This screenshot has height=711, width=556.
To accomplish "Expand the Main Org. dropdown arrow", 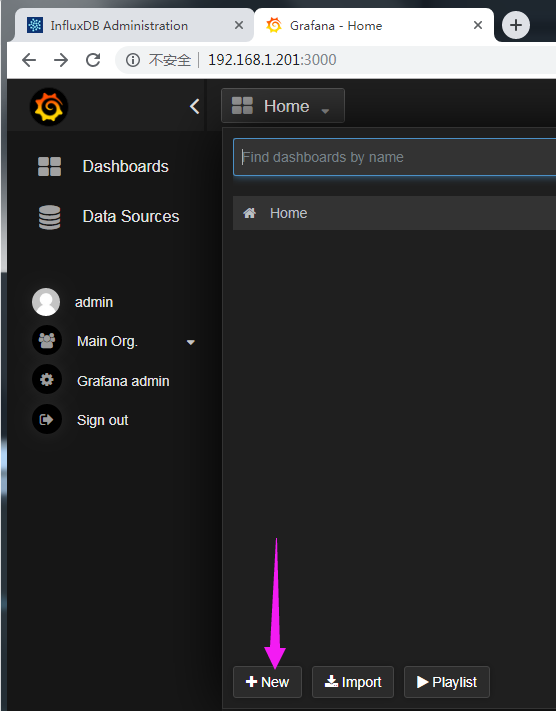I will coord(191,342).
